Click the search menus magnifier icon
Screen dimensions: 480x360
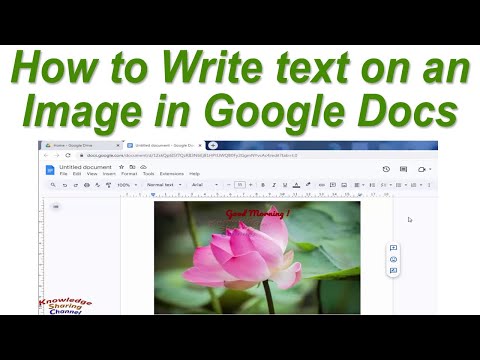[53, 185]
